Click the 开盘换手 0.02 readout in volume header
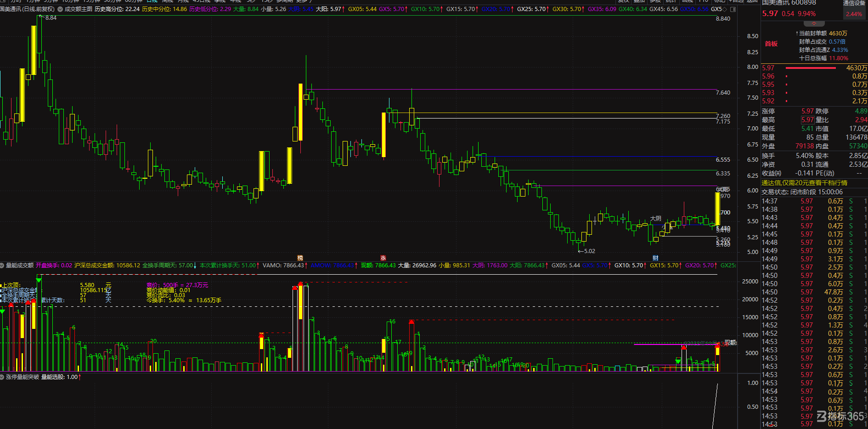 pyautogui.click(x=54, y=265)
